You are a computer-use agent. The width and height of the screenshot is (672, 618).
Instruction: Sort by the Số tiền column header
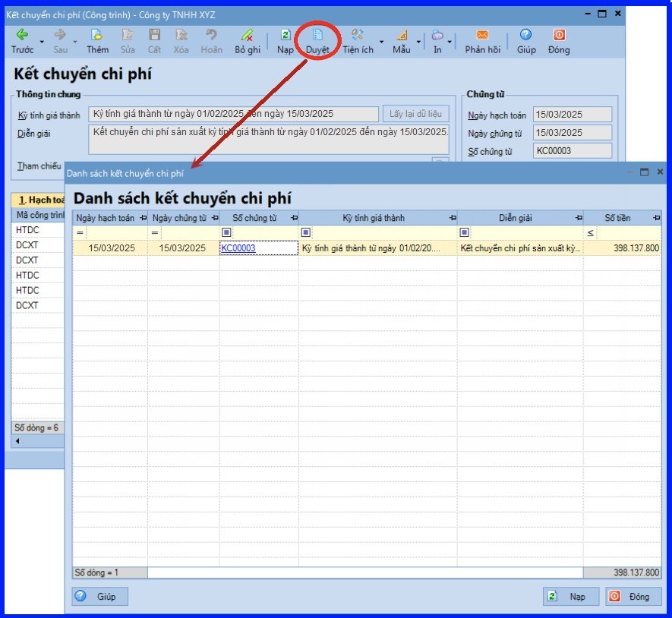click(617, 218)
